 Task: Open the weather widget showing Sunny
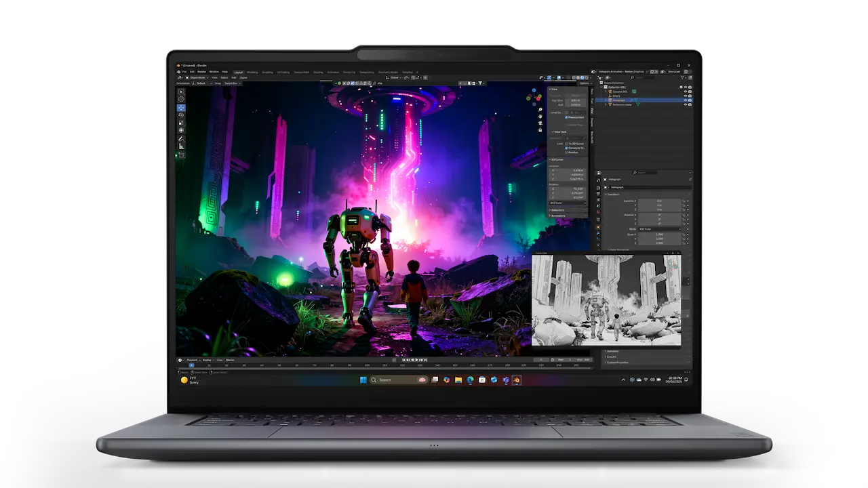tap(190, 380)
